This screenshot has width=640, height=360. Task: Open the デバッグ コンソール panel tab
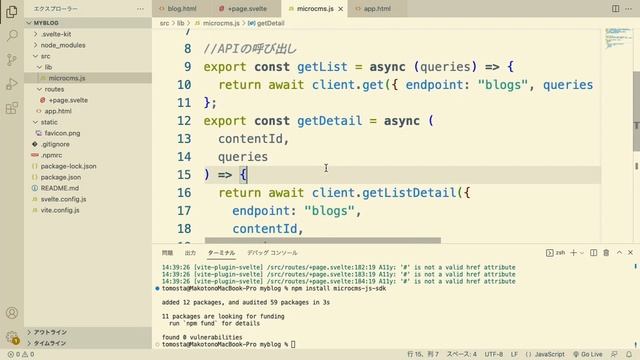pyautogui.click(x=272, y=253)
